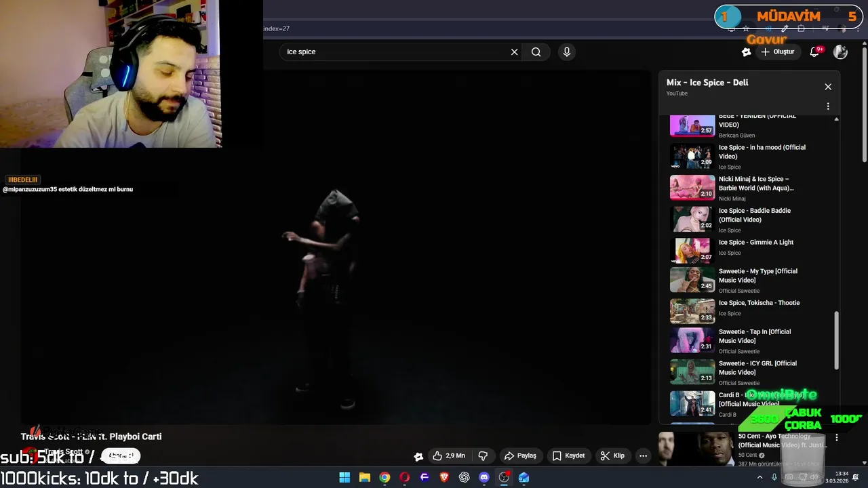
Task: Select the Saweetie Tap In thumbnail
Action: [692, 341]
